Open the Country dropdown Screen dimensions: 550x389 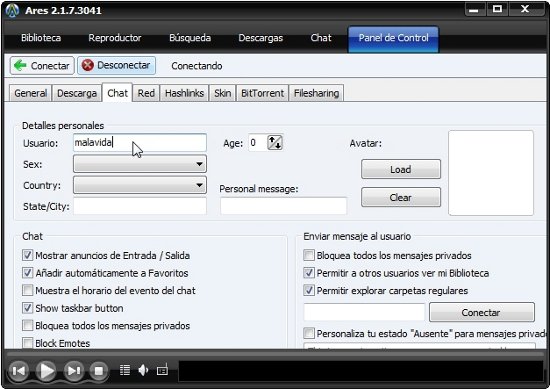pyautogui.click(x=140, y=185)
